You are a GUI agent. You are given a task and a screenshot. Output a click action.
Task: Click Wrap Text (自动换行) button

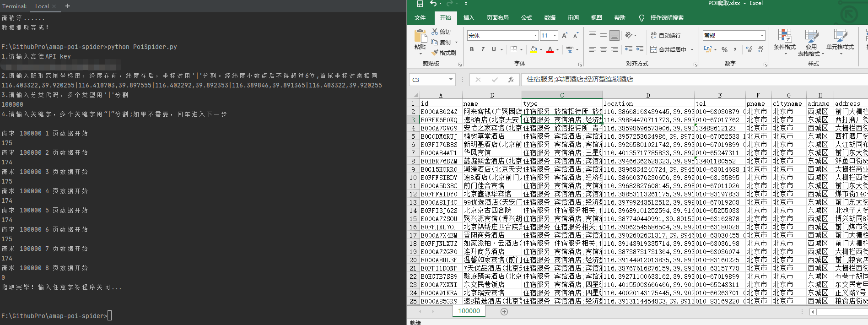point(666,35)
